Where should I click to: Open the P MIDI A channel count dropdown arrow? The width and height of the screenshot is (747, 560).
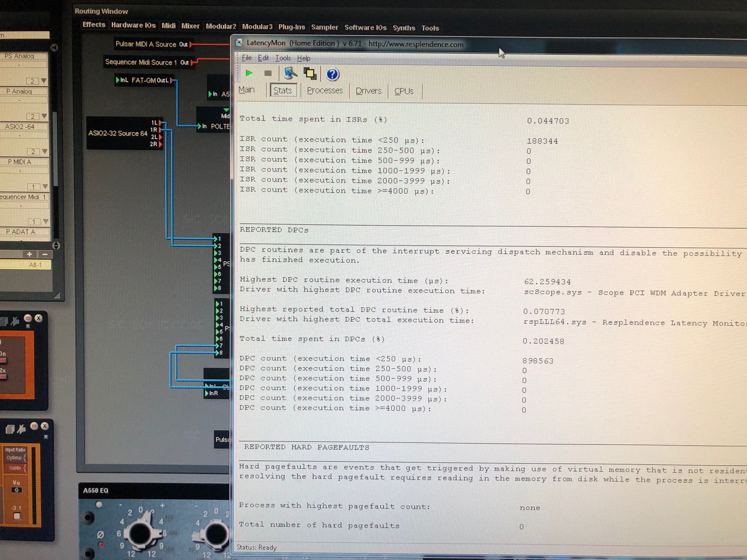coord(45,186)
